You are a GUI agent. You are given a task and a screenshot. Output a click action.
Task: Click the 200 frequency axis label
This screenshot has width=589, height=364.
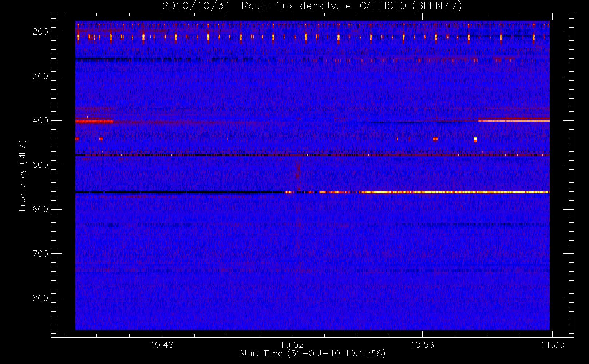(40, 32)
